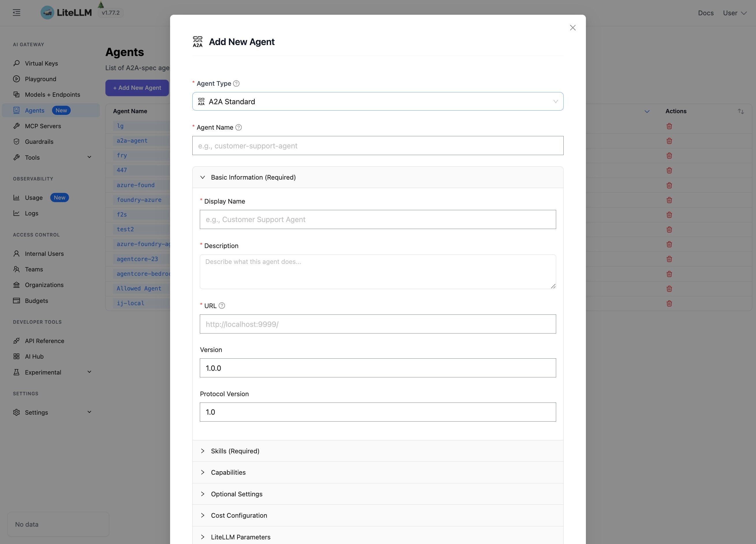Click the Display Name input field

(x=378, y=219)
